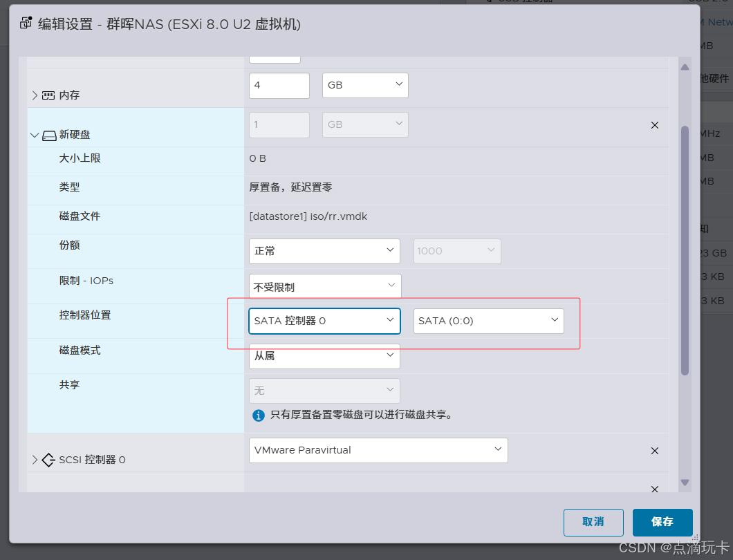Click the 磁盘模式 label

[x=80, y=350]
